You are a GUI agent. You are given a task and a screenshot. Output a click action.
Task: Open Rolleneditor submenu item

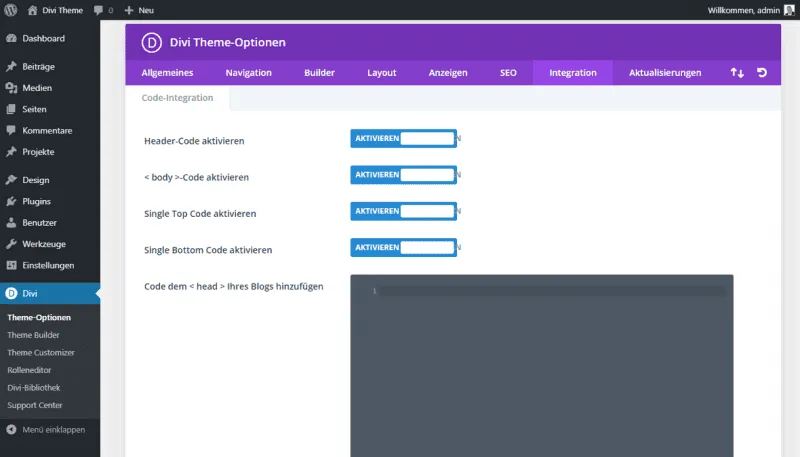coord(29,370)
